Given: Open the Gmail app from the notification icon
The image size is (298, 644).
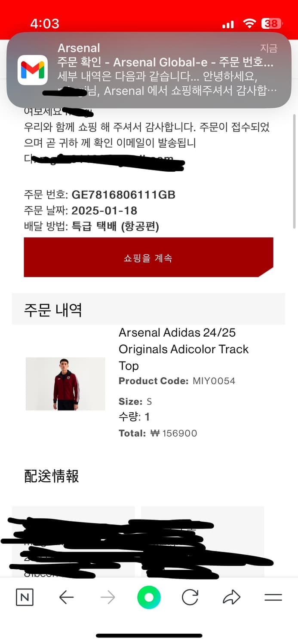Looking at the screenshot, I should pos(32,70).
